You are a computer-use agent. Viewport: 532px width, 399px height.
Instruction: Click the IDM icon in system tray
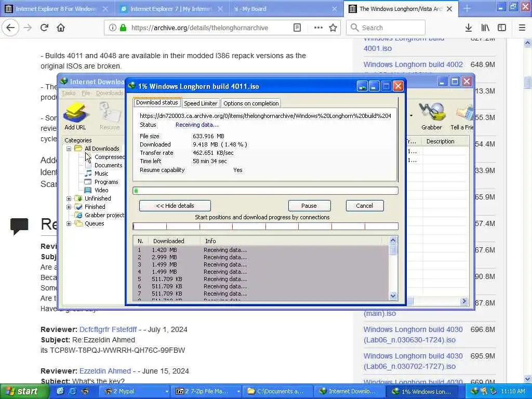coord(474,391)
